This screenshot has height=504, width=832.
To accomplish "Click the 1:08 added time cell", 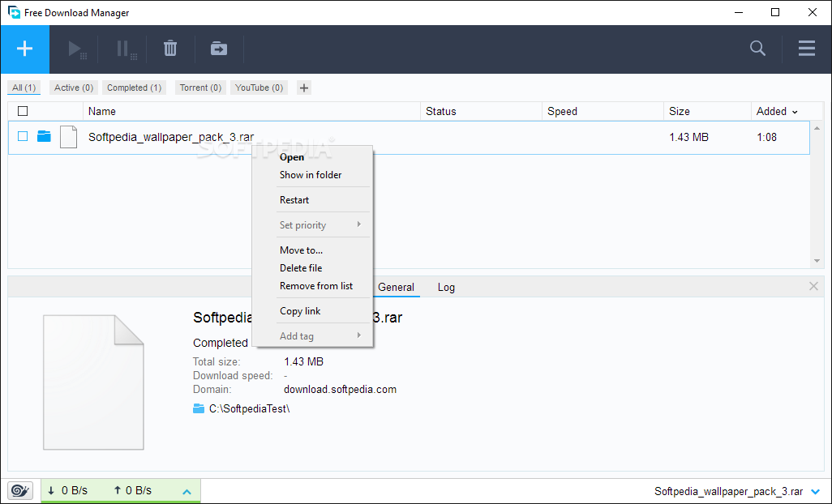I will pyautogui.click(x=767, y=137).
